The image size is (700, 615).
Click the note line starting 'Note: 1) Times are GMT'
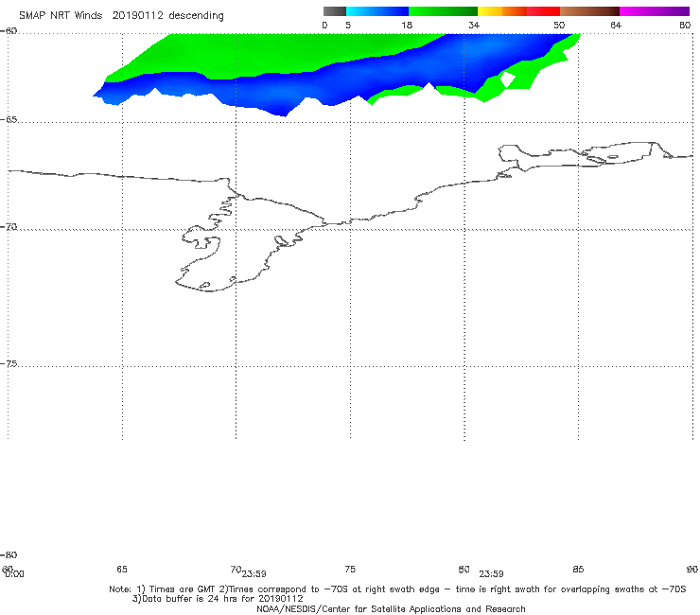[397, 589]
